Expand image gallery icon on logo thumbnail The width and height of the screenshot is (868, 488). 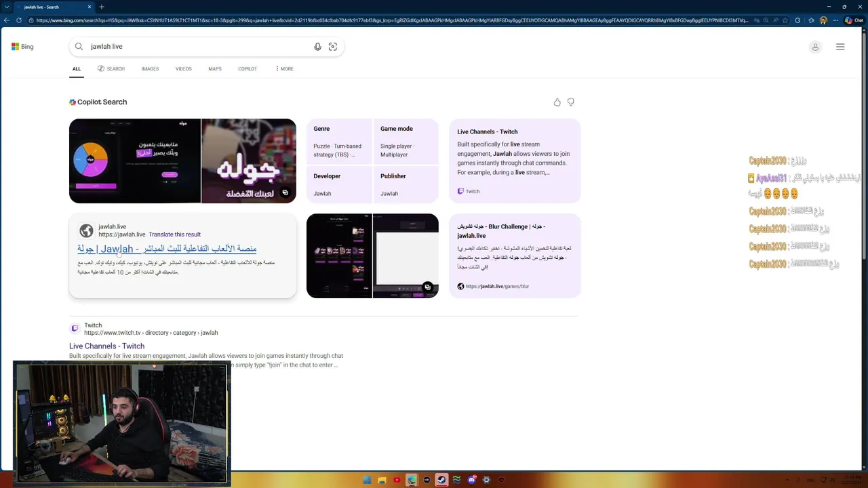pyautogui.click(x=285, y=192)
